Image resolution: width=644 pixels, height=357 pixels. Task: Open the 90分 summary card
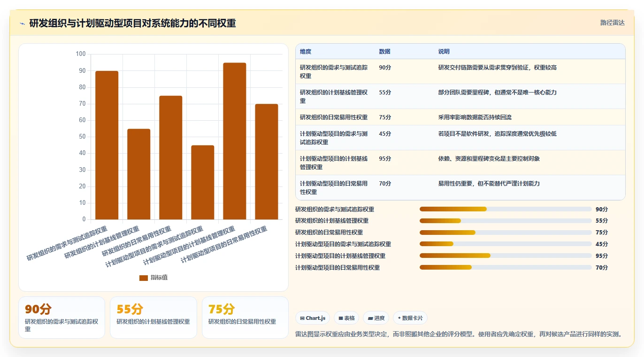click(61, 318)
